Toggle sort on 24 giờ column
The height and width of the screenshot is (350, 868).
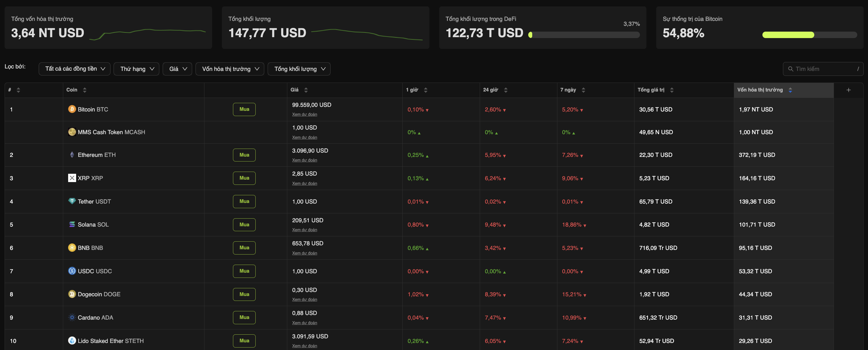point(506,90)
